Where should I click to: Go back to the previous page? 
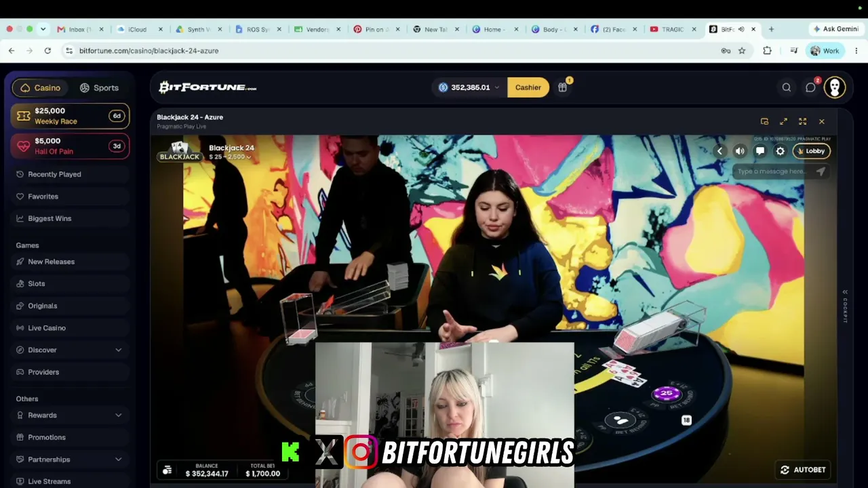12,51
